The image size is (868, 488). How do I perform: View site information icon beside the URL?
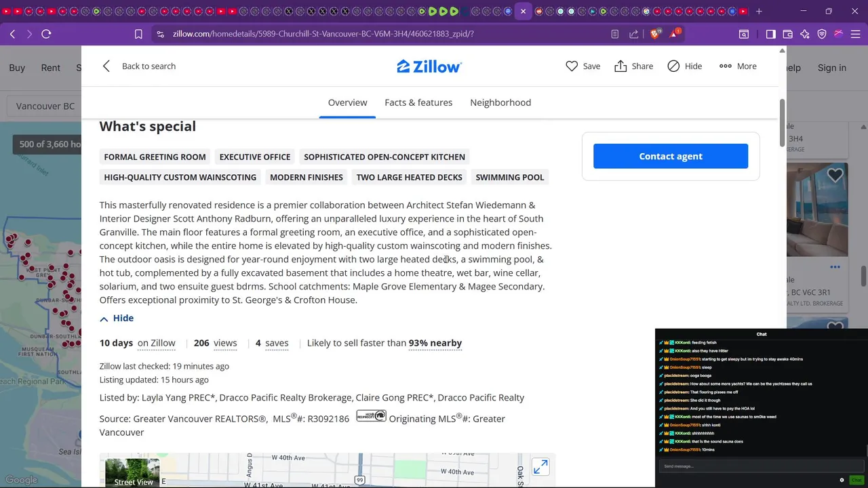160,34
